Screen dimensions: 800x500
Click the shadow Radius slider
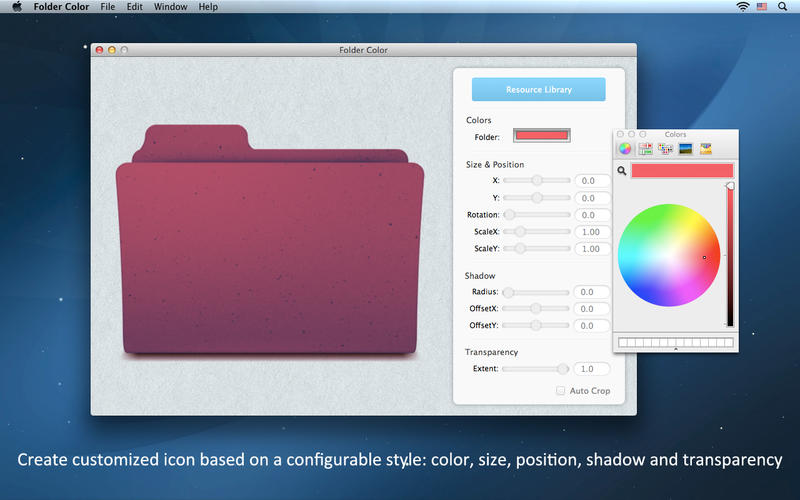536,292
